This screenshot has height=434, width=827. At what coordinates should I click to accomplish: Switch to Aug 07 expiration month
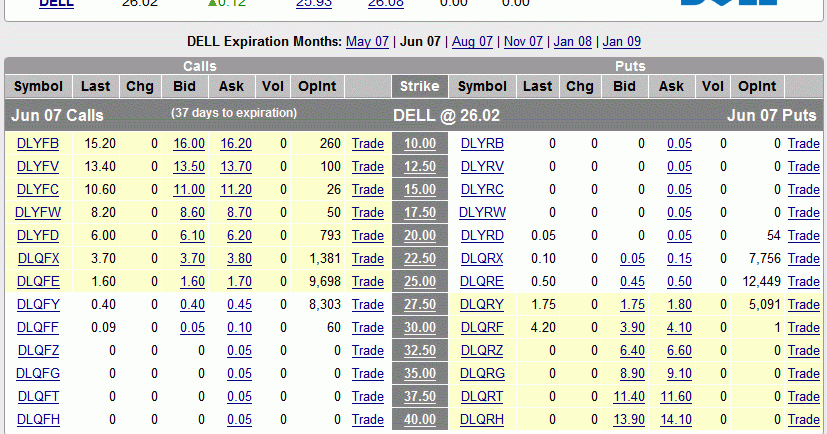[x=472, y=42]
